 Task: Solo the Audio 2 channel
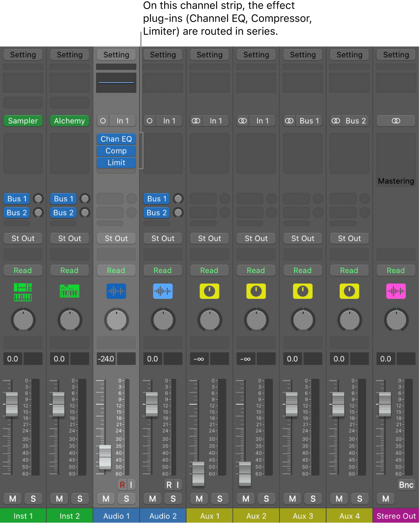tap(173, 498)
